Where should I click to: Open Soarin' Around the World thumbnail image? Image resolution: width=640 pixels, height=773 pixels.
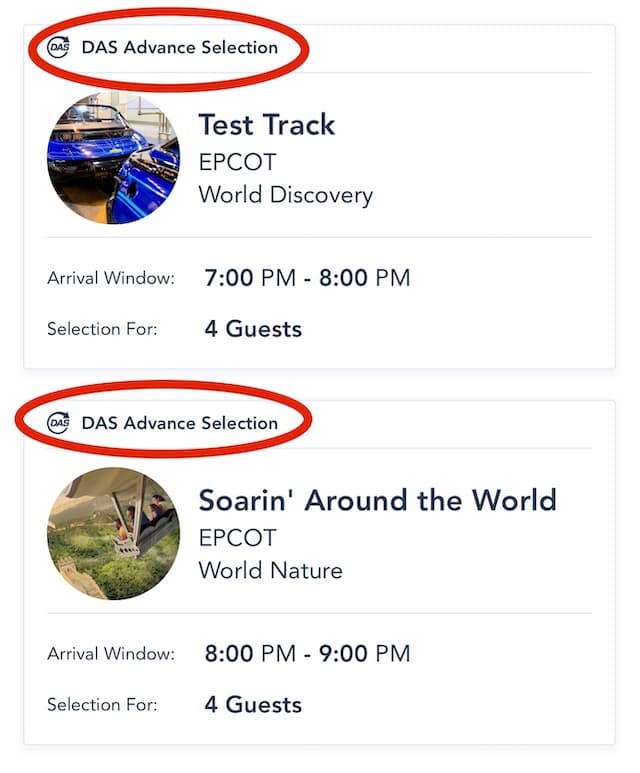point(113,533)
